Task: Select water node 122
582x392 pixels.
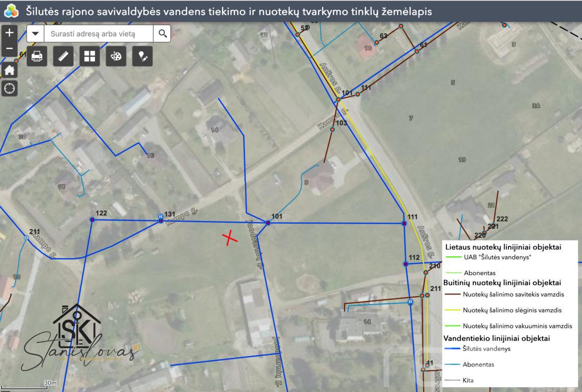Action: click(x=92, y=220)
